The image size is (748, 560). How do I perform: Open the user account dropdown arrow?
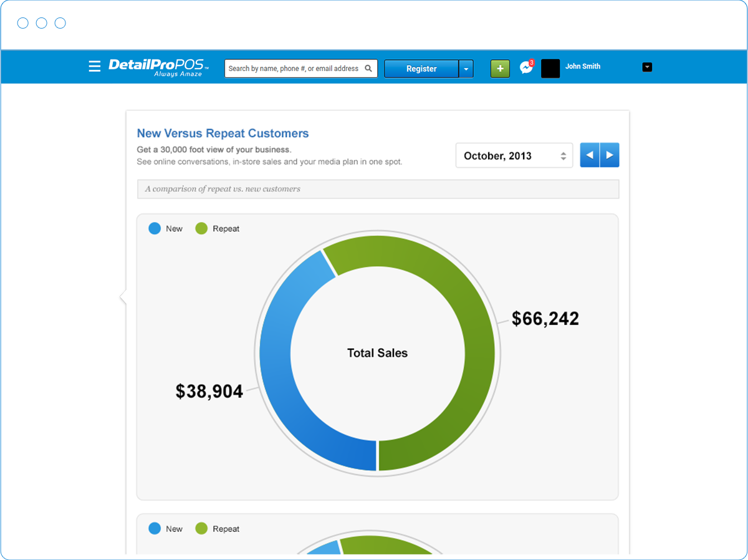tap(647, 67)
